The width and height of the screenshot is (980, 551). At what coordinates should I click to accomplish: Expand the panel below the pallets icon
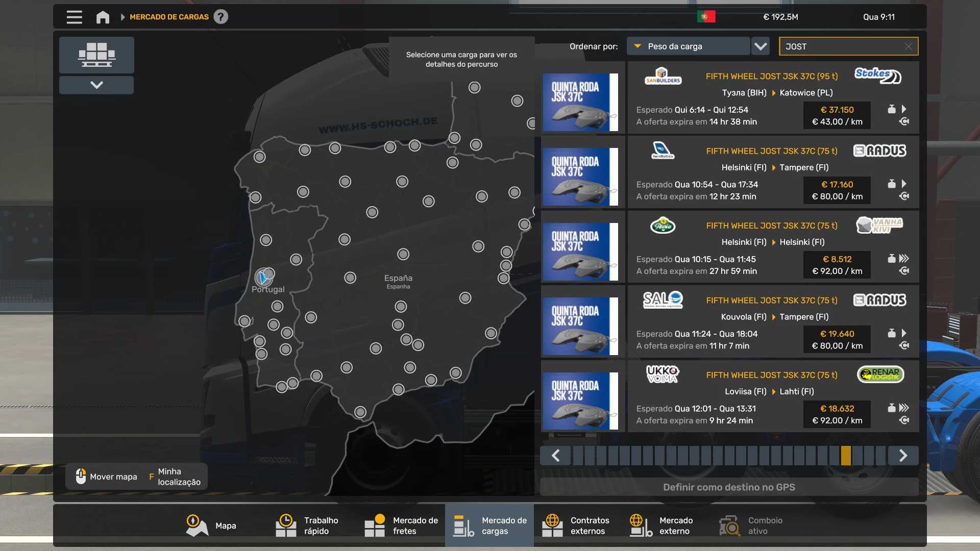tap(96, 85)
